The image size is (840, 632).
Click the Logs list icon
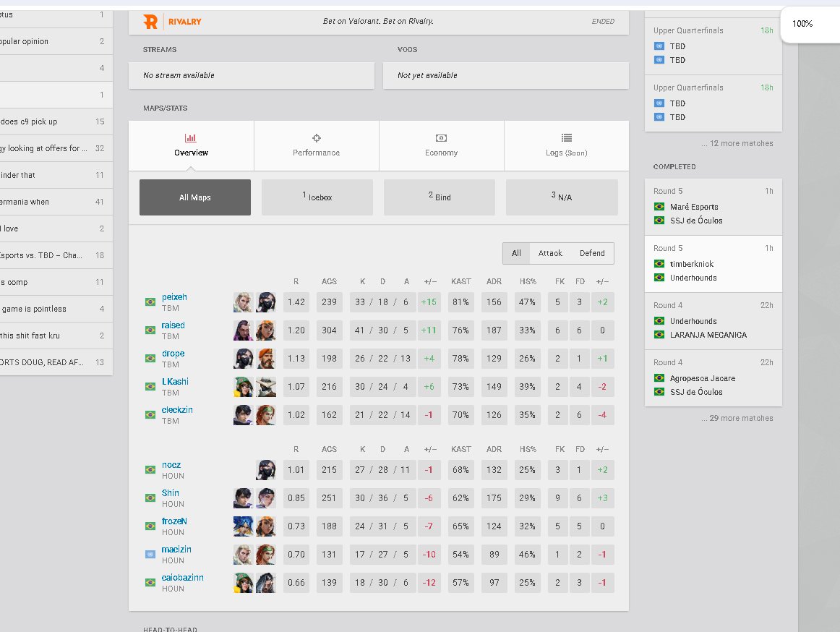[567, 138]
